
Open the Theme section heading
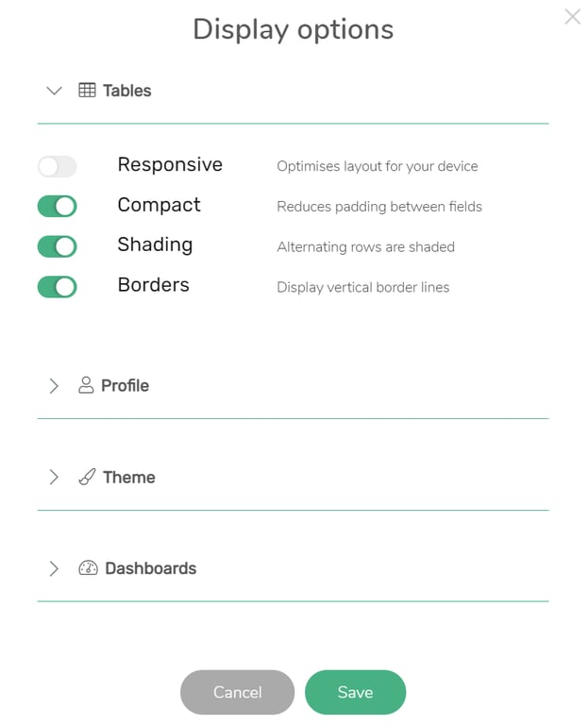(x=129, y=477)
